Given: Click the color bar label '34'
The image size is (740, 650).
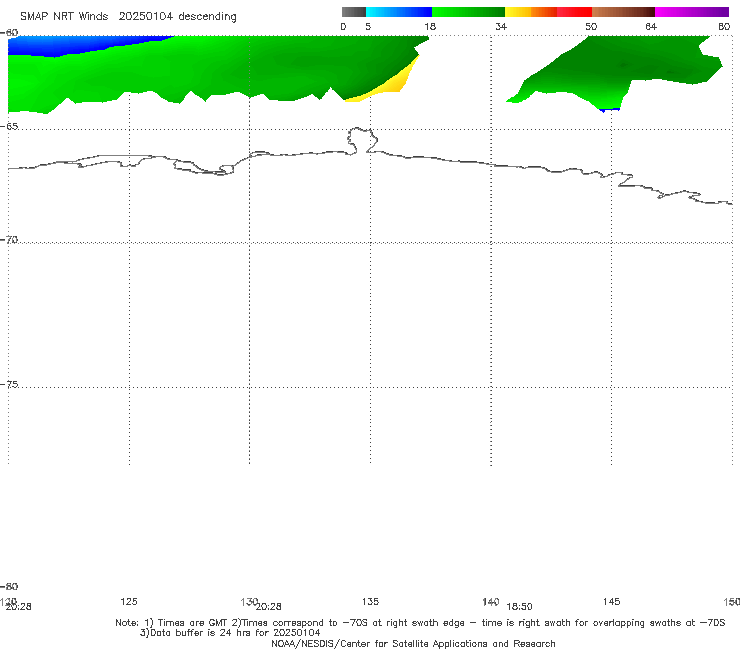Looking at the screenshot, I should point(501,26).
